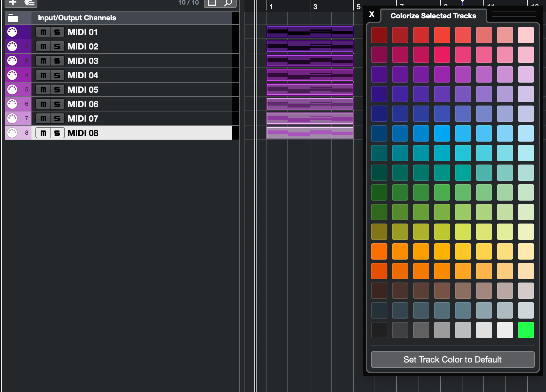Open the track visibility list icon
The width and height of the screenshot is (546, 392).
pos(212,3)
